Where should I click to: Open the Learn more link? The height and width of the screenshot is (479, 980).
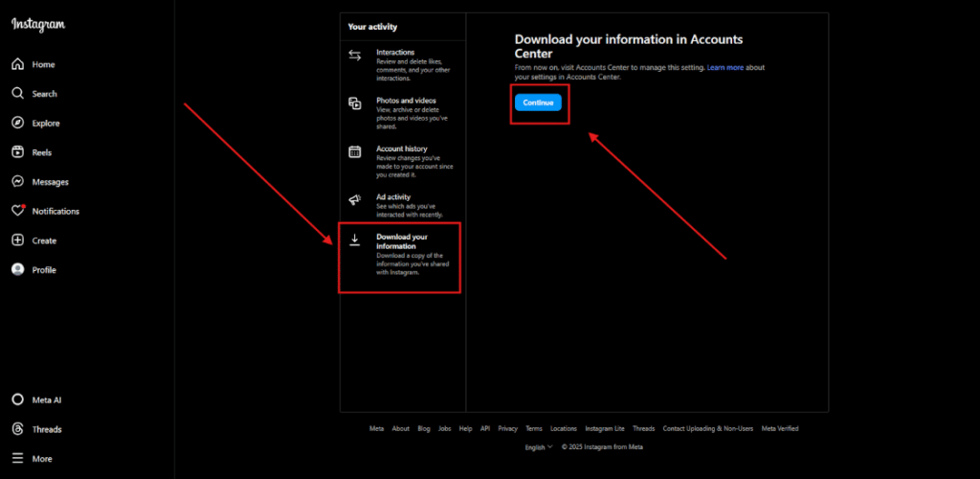coord(725,67)
